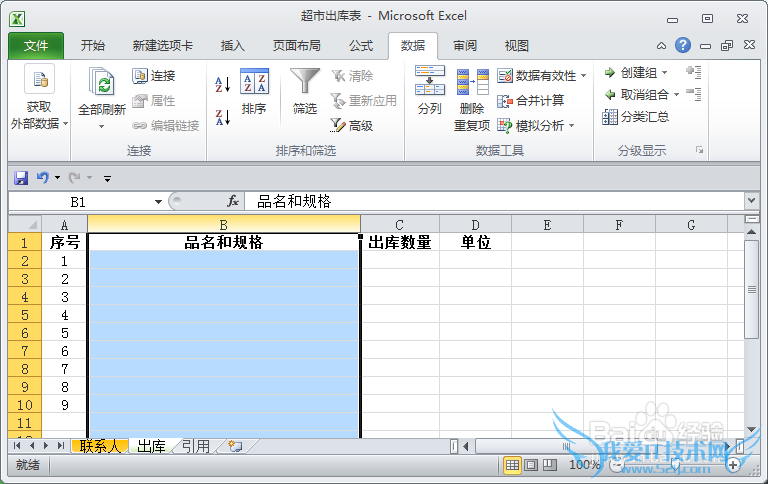Switch to the 页面布局 tab
The height and width of the screenshot is (484, 768).
pos(296,46)
